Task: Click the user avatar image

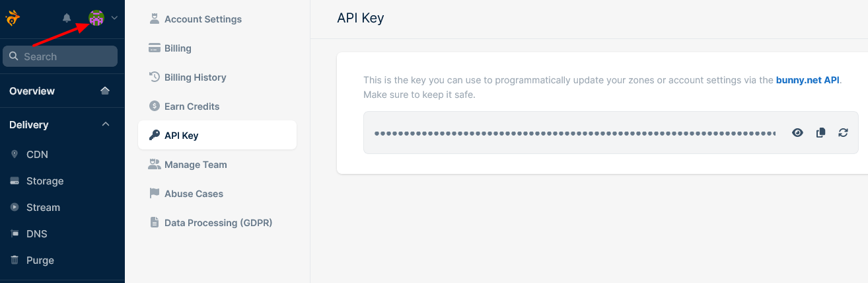Action: [96, 19]
